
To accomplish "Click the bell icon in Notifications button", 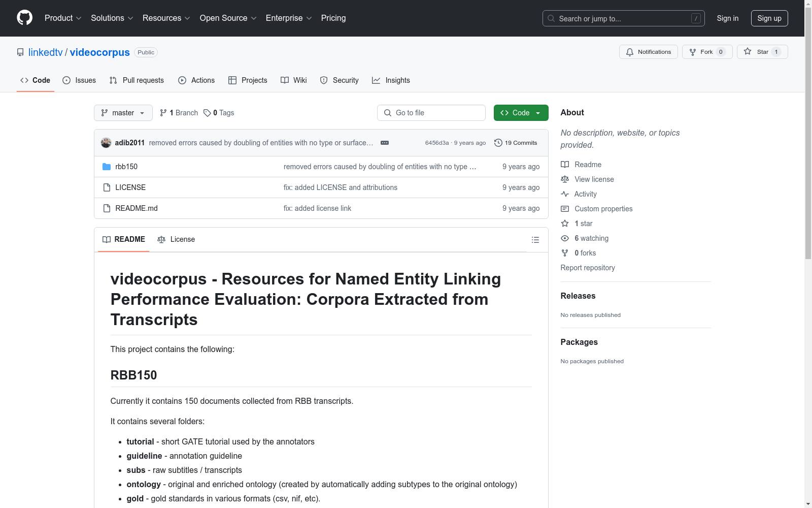I will 630,52.
